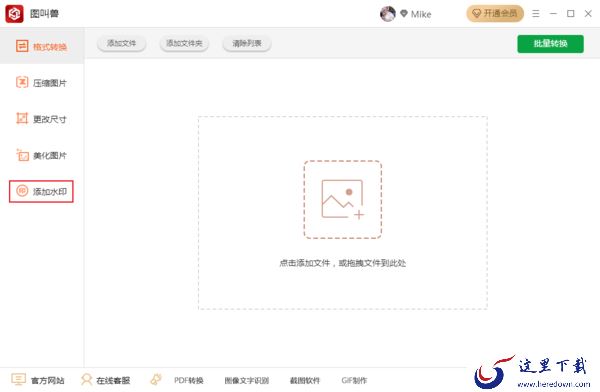The height and width of the screenshot is (392, 600).
Task: Click the 官方网站 monitor icon
Action: [x=18, y=379]
